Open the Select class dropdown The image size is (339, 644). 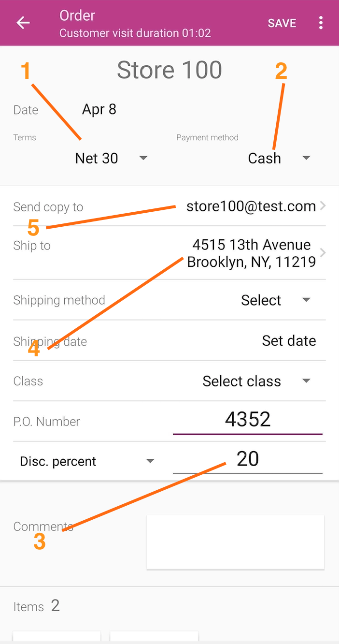(256, 381)
